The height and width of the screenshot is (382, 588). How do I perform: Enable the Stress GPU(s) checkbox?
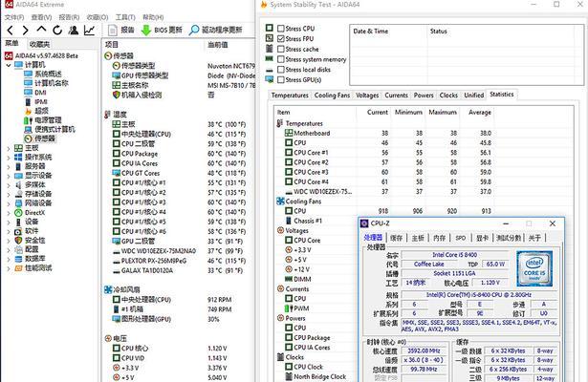pyautogui.click(x=281, y=80)
